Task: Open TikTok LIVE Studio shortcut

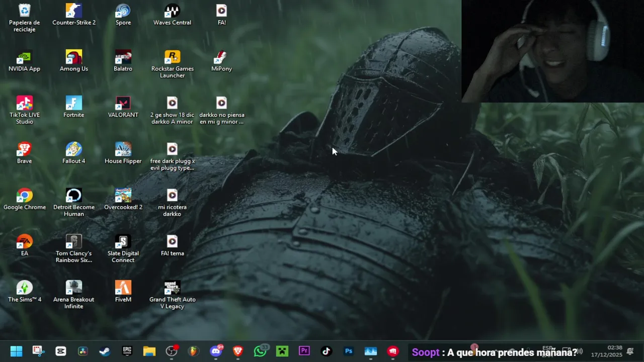Action: 24,110
